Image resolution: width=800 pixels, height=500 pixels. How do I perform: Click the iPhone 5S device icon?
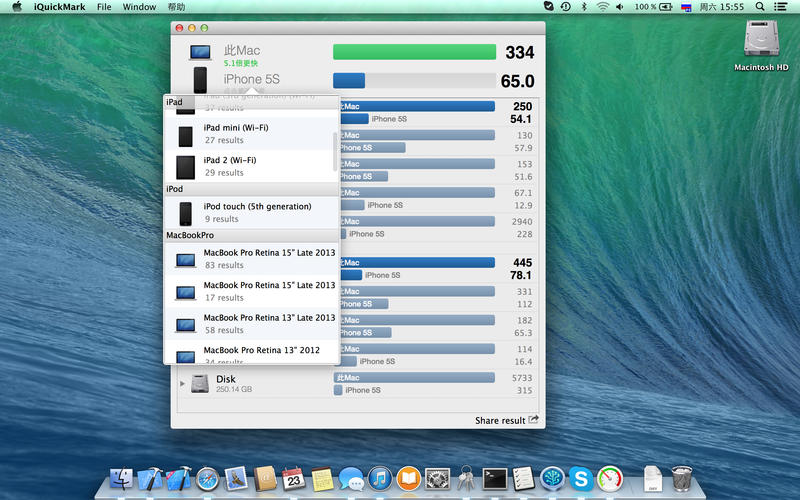coord(200,80)
